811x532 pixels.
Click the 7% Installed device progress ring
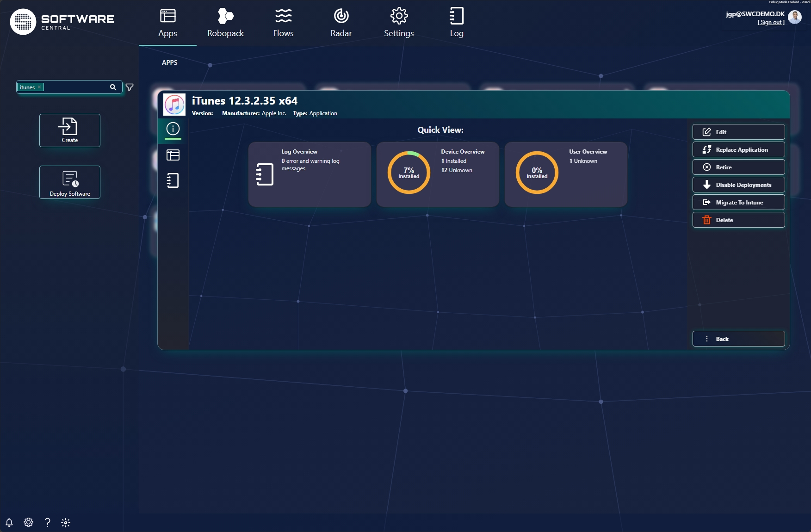409,173
